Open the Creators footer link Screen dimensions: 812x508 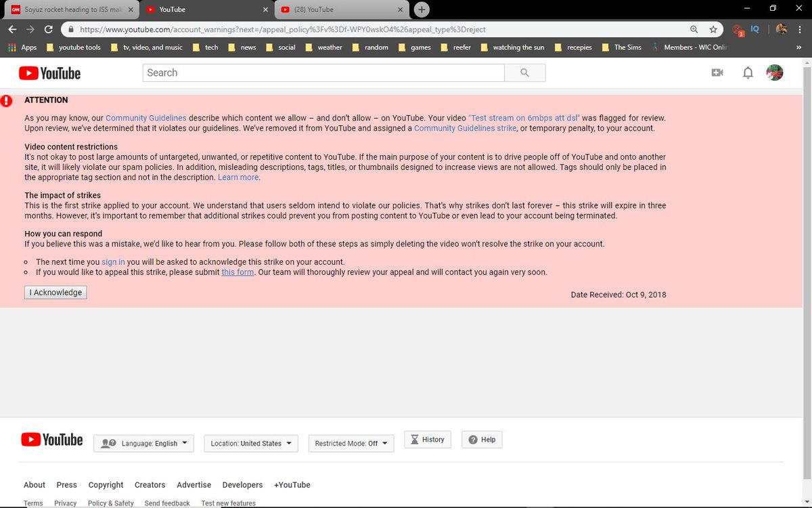coord(150,485)
